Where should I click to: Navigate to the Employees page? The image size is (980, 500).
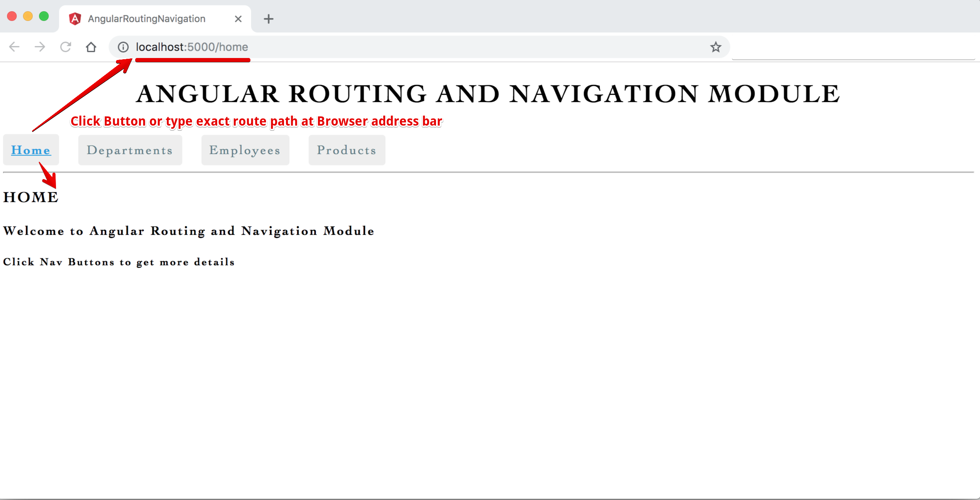pos(245,150)
